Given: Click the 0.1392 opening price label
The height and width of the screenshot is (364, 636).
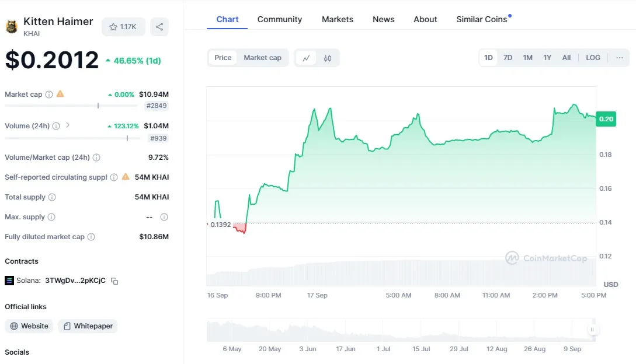Looking at the screenshot, I should pyautogui.click(x=220, y=225).
